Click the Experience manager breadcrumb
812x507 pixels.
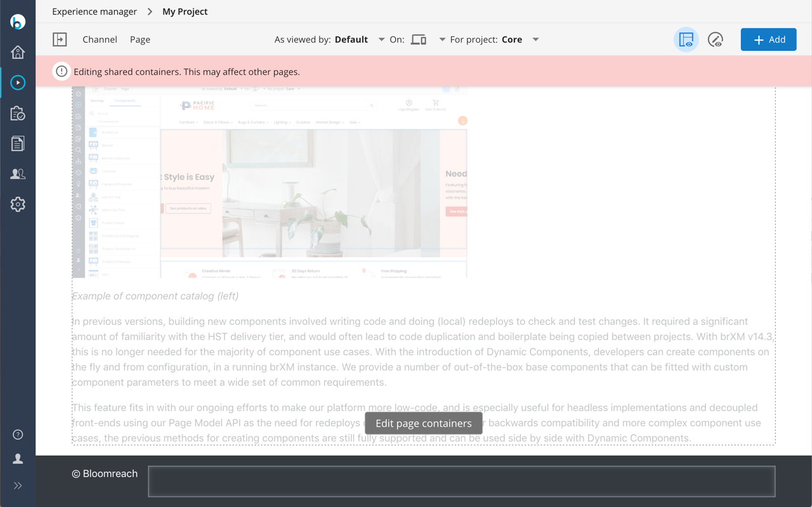[95, 11]
